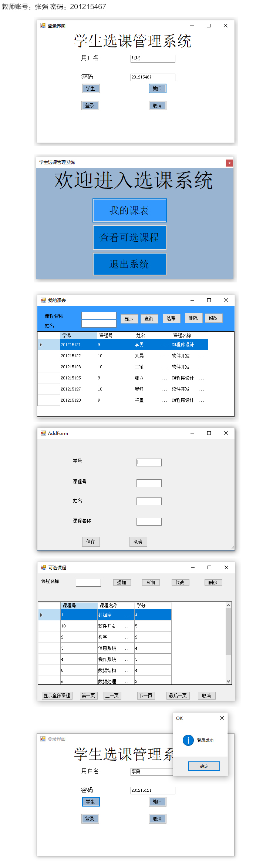Viewport: 273px width, 868px height.
Task: Click 选课 button in 我的课表 window
Action: [171, 318]
